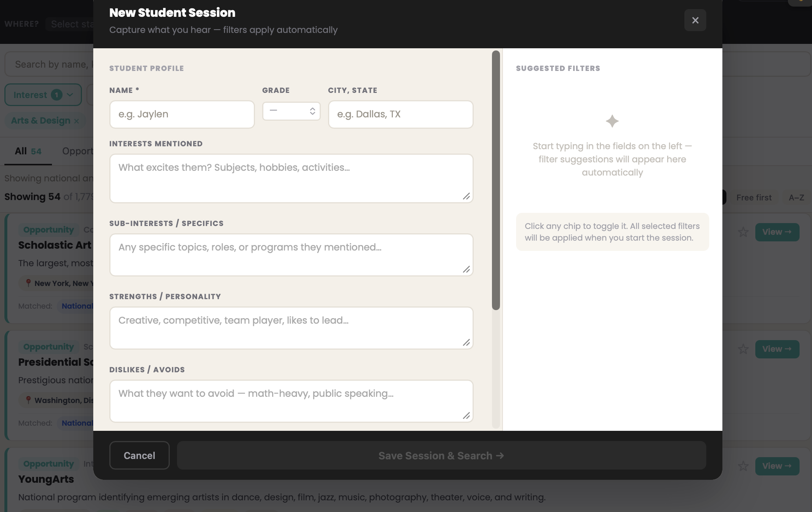Click the Name input field
The width and height of the screenshot is (812, 512).
182,114
